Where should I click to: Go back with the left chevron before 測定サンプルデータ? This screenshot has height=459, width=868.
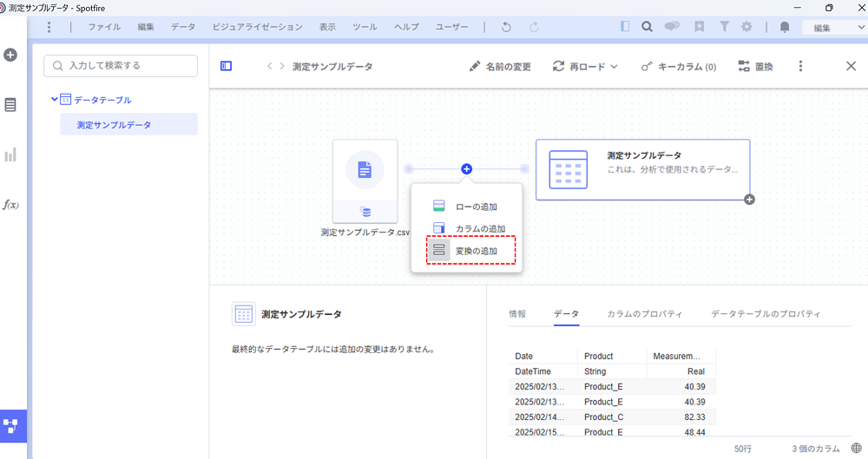pos(269,66)
